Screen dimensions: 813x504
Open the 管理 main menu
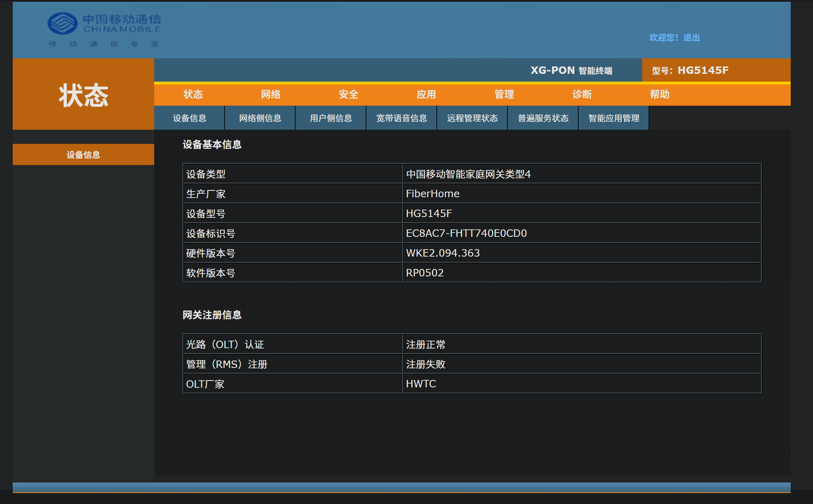click(x=504, y=94)
